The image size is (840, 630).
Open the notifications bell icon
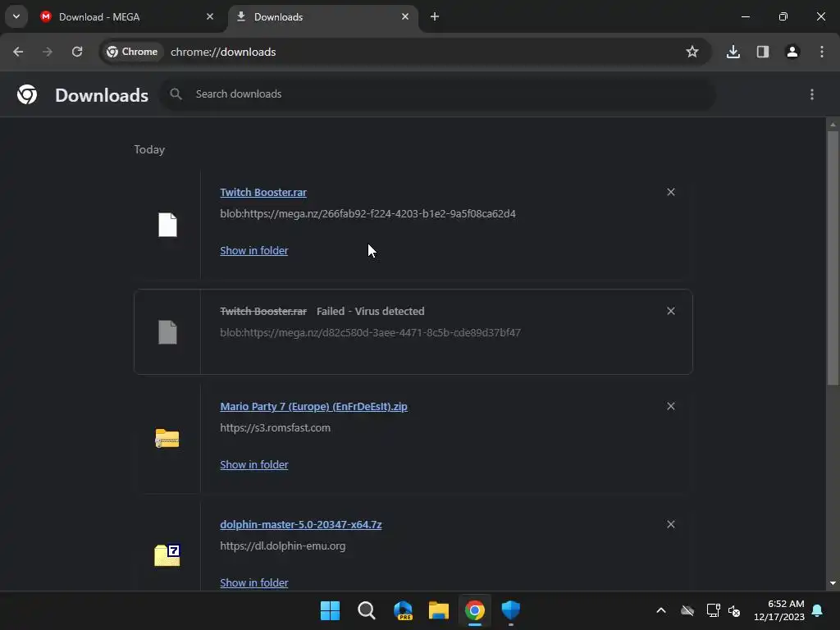coord(818,610)
